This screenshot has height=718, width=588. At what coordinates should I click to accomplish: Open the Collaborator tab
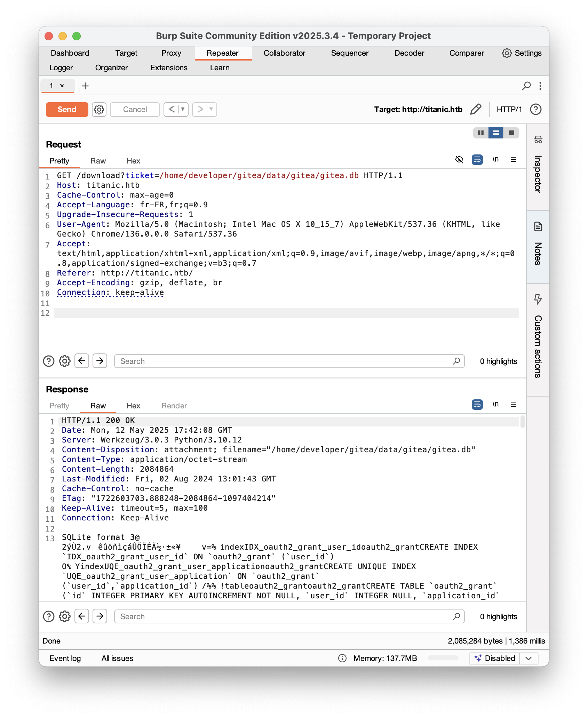click(x=284, y=53)
